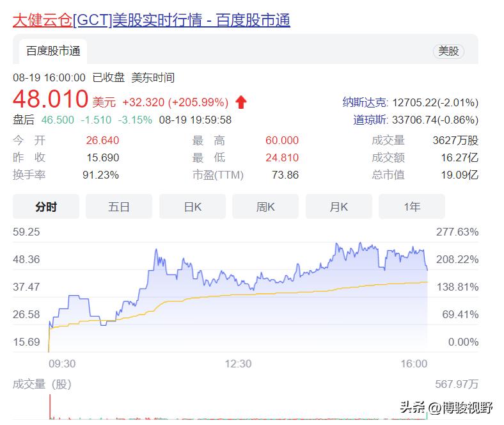Click the 16:00 time axis label

[x=414, y=364]
